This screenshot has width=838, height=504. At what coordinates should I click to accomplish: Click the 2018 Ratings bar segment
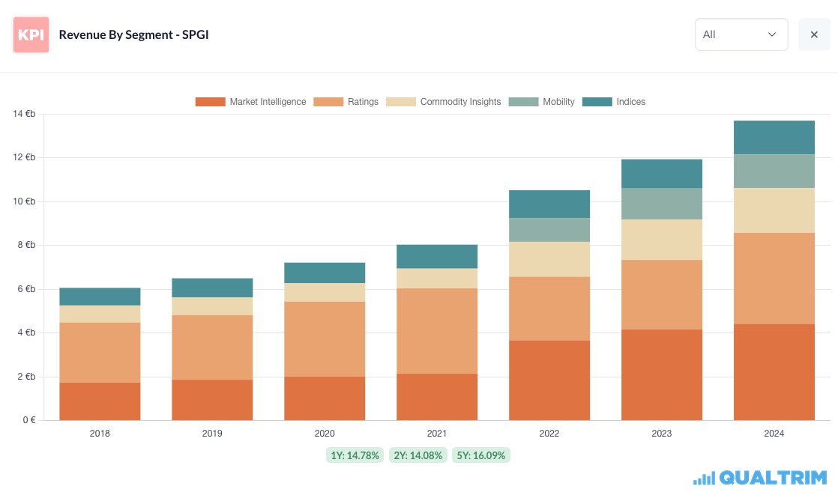[x=100, y=353]
